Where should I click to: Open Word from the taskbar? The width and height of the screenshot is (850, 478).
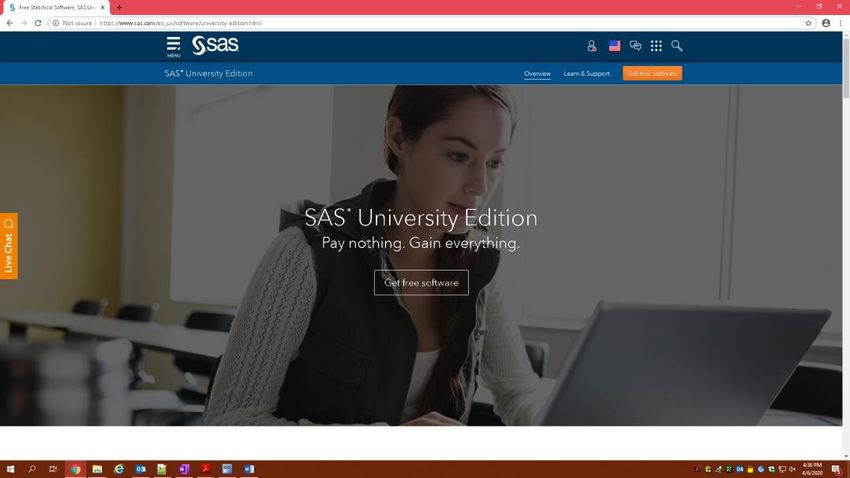click(x=249, y=469)
